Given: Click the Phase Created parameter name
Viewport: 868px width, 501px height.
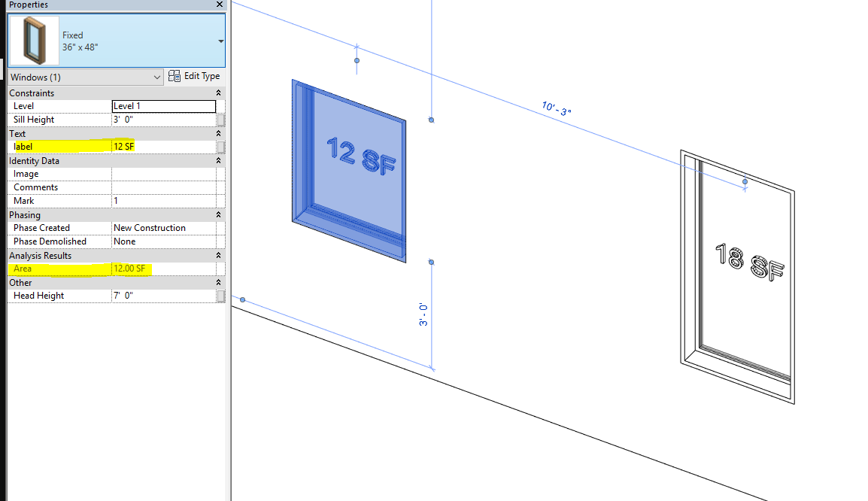Looking at the screenshot, I should [41, 228].
